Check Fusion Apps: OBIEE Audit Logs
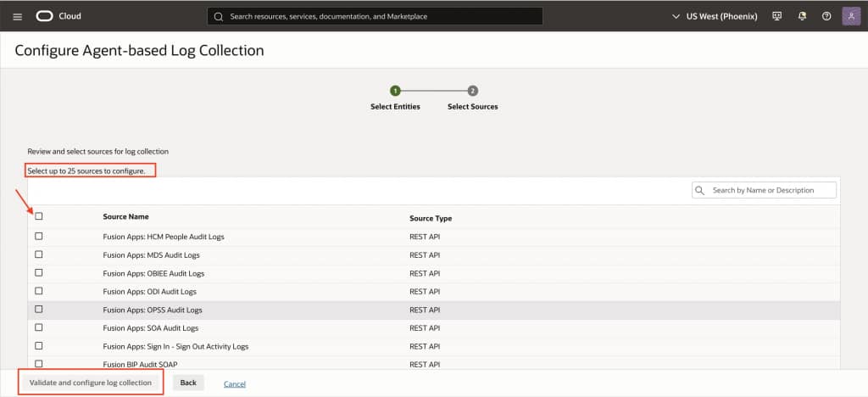 [39, 272]
